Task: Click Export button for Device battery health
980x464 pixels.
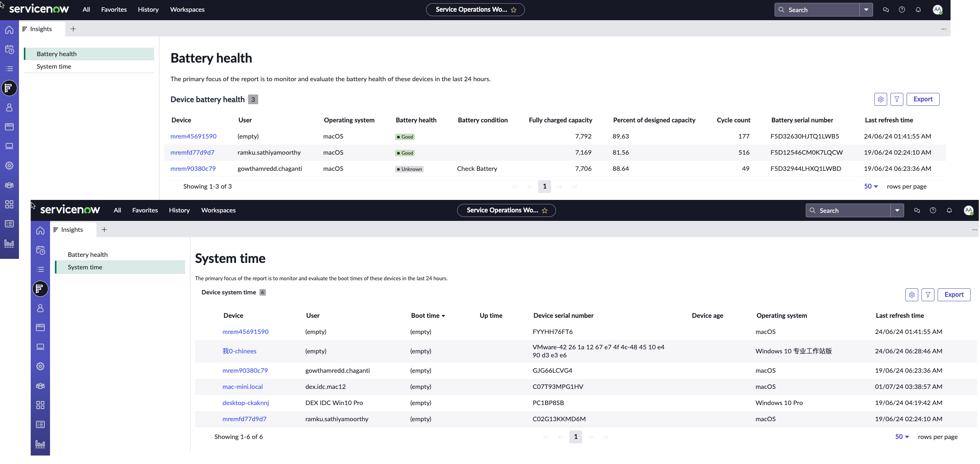Action: [923, 99]
